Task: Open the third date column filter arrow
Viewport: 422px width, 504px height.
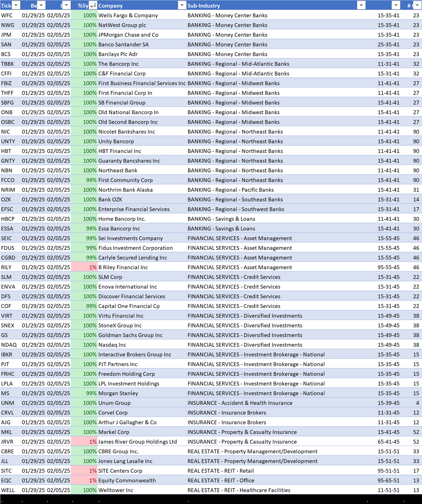Action: tap(66, 5)
